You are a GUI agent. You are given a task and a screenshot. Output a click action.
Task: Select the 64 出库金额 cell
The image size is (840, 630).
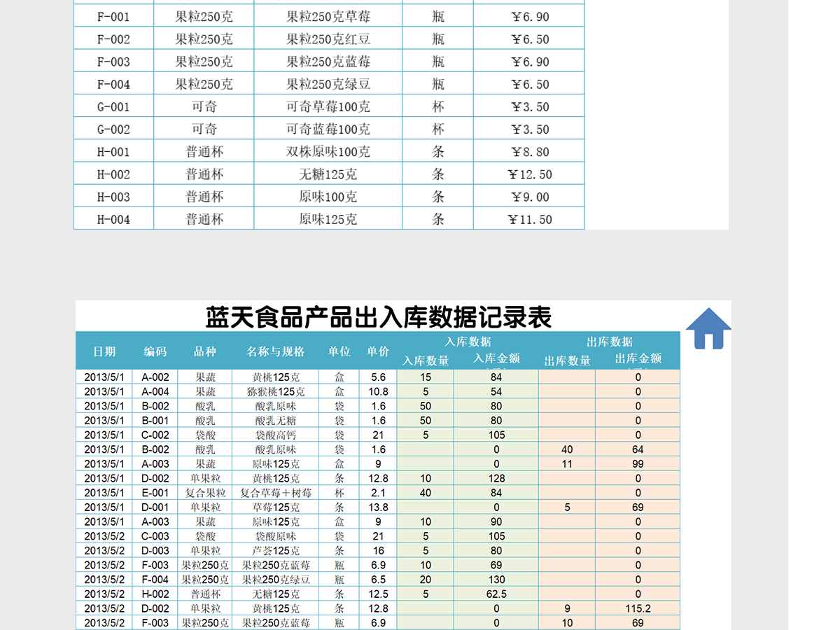(638, 449)
